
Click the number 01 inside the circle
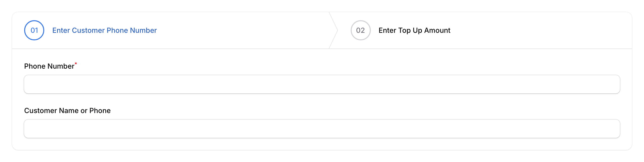pos(34,30)
